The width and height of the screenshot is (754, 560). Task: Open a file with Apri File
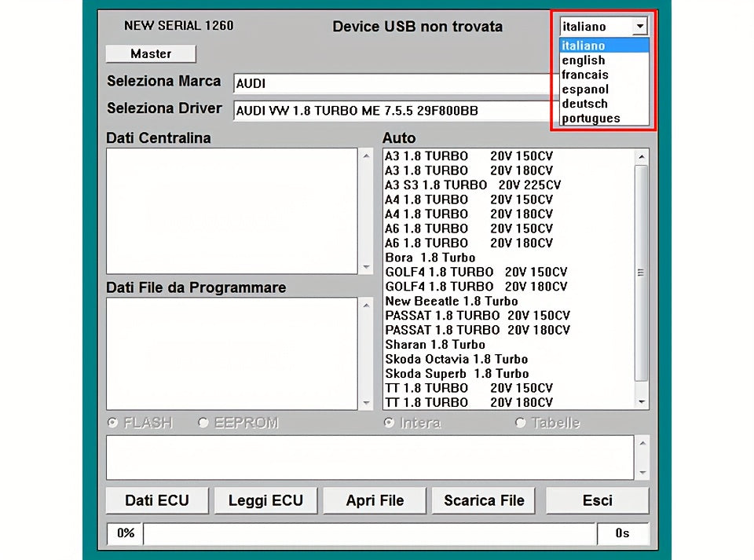pos(375,500)
